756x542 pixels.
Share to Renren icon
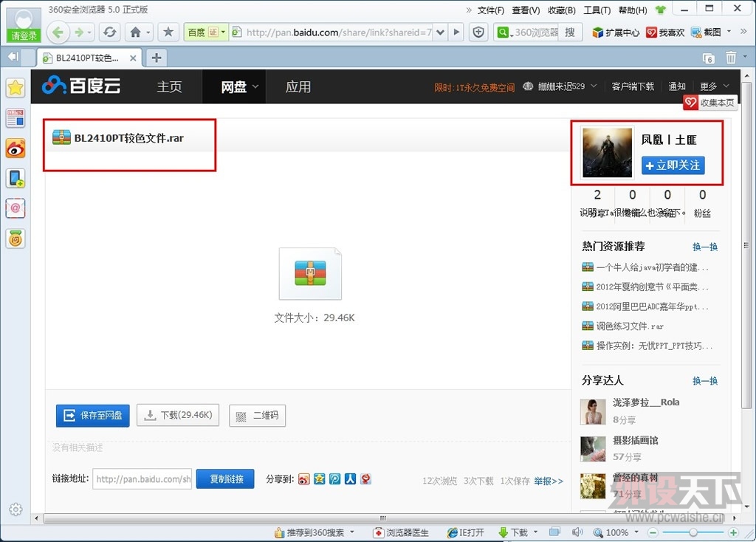pyautogui.click(x=350, y=478)
